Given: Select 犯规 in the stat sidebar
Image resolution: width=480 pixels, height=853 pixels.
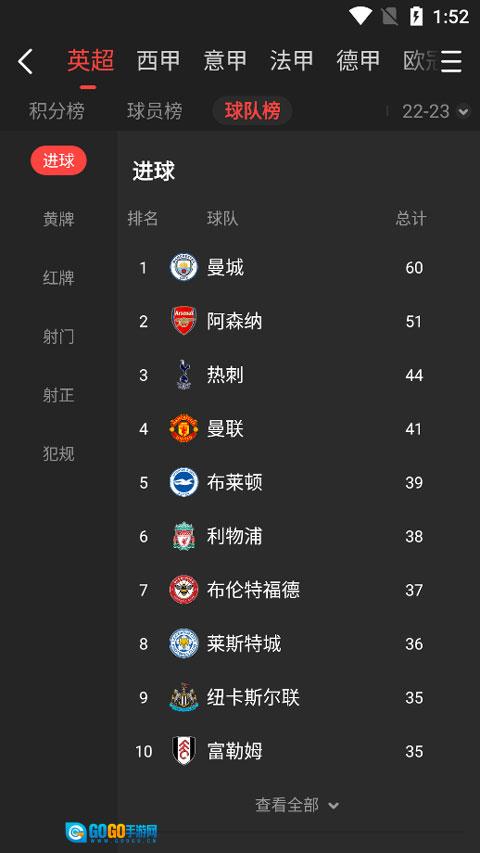Looking at the screenshot, I should (x=58, y=454).
